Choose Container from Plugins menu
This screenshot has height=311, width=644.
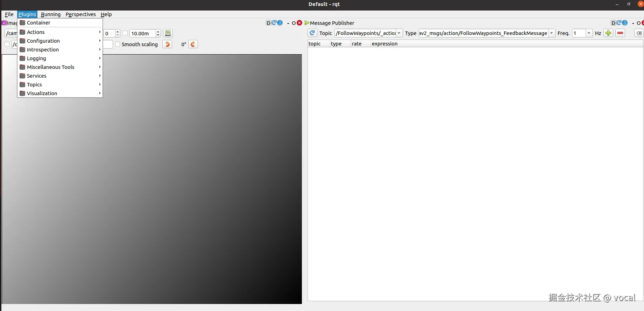pos(60,22)
